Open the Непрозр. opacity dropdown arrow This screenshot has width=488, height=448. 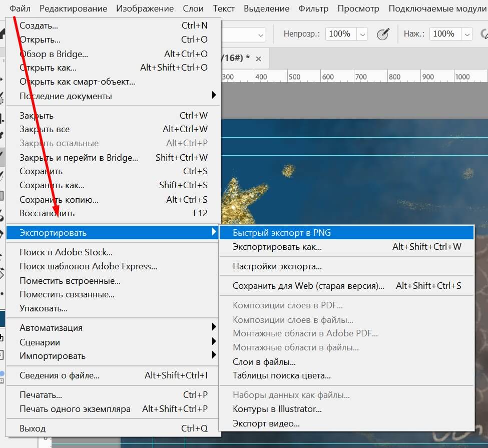pyautogui.click(x=362, y=35)
